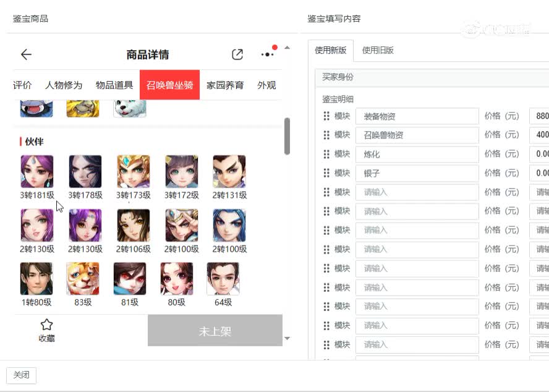Click the white dog pet icon
The height and width of the screenshot is (392, 549).
pyautogui.click(x=130, y=108)
